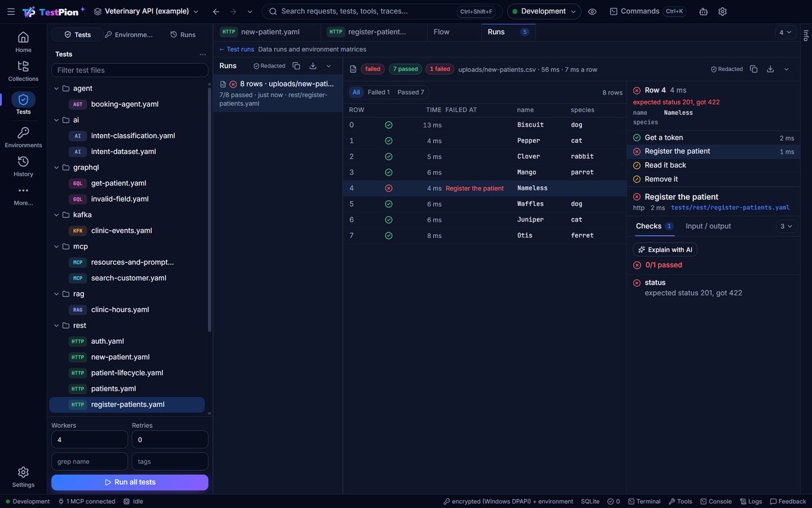Screen dimensions: 812x508
Task: Collapse the agent folder
Action: point(56,89)
